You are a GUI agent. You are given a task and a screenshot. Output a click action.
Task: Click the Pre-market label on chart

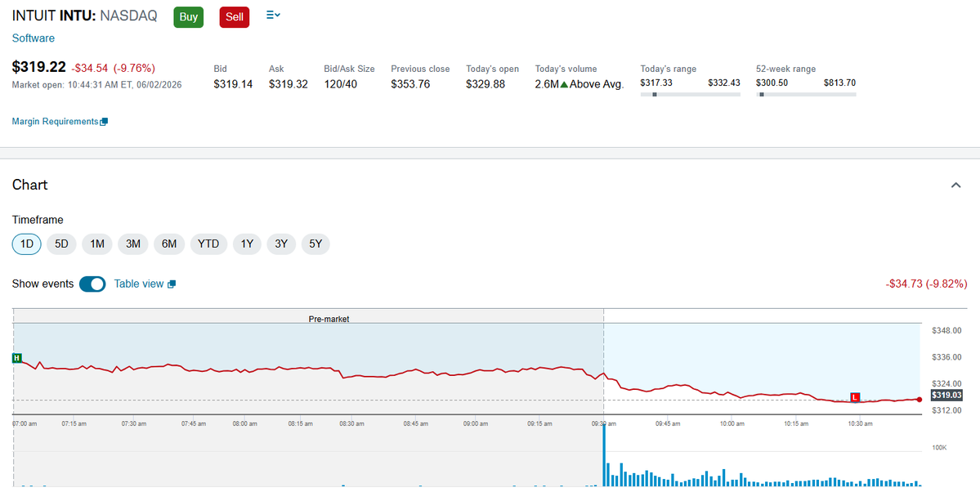pos(329,319)
